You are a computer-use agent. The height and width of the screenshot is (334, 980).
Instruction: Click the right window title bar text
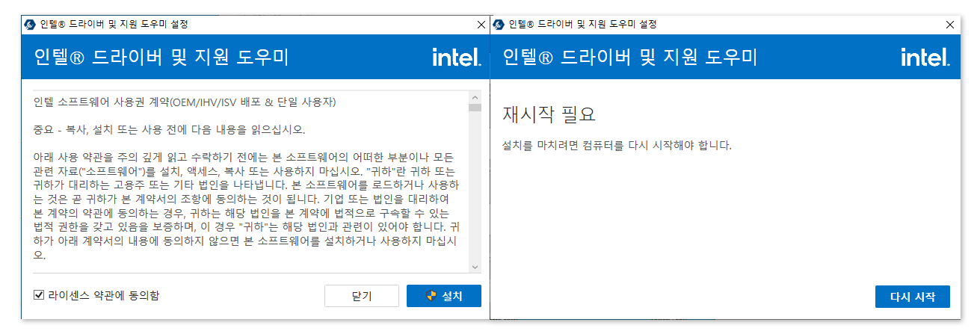coord(583,24)
